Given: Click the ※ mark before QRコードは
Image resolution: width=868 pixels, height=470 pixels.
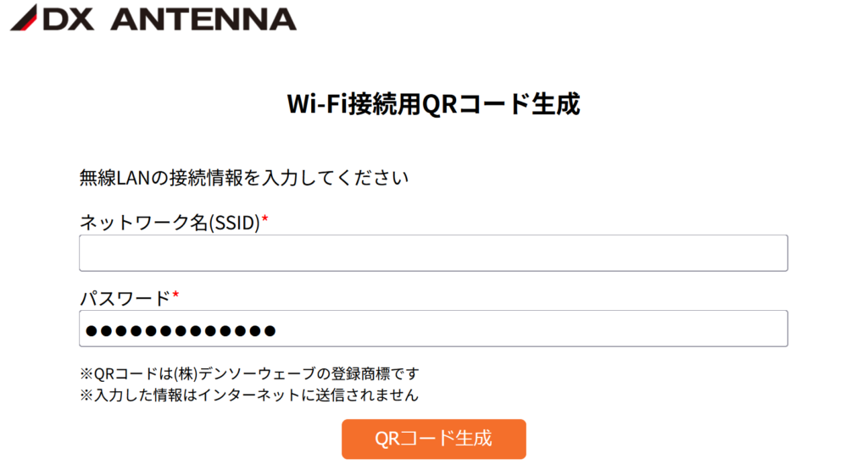Looking at the screenshot, I should [x=85, y=373].
